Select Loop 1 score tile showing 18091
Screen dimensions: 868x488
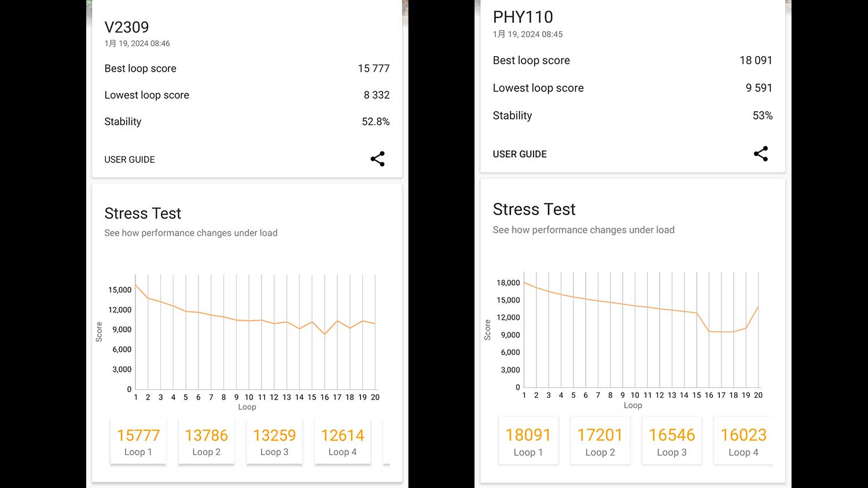(x=528, y=441)
